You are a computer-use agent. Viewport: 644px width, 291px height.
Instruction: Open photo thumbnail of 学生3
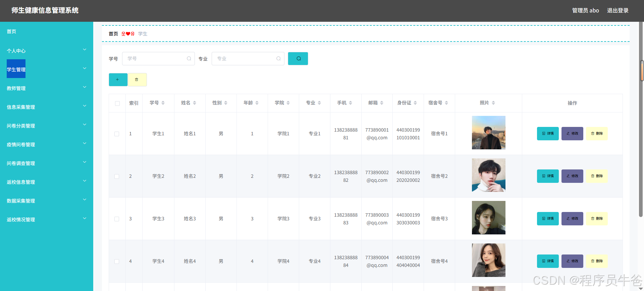pyautogui.click(x=488, y=218)
